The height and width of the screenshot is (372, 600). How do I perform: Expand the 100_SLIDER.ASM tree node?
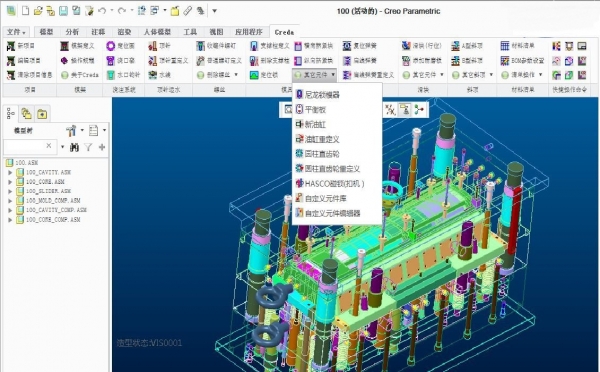click(x=10, y=191)
